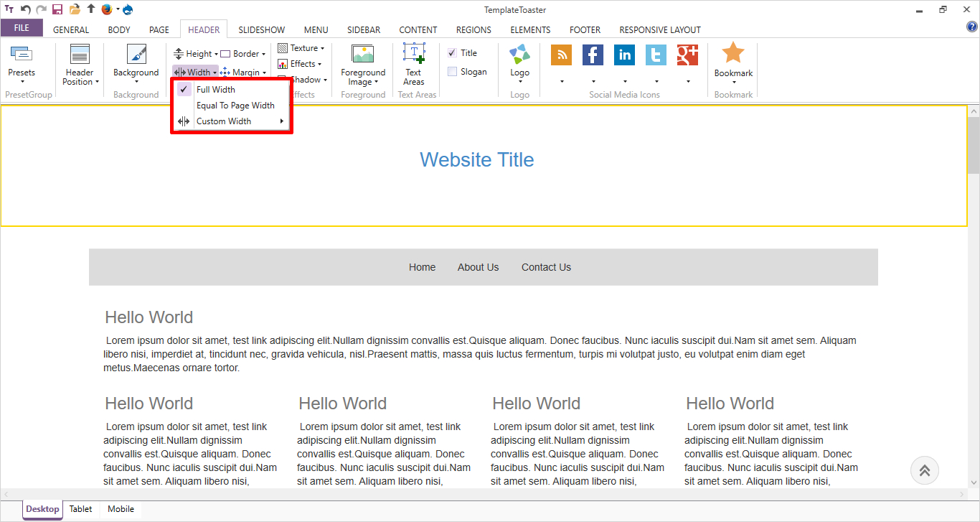Open the Height dropdown
Screen dimensions: 980x522
click(197, 54)
